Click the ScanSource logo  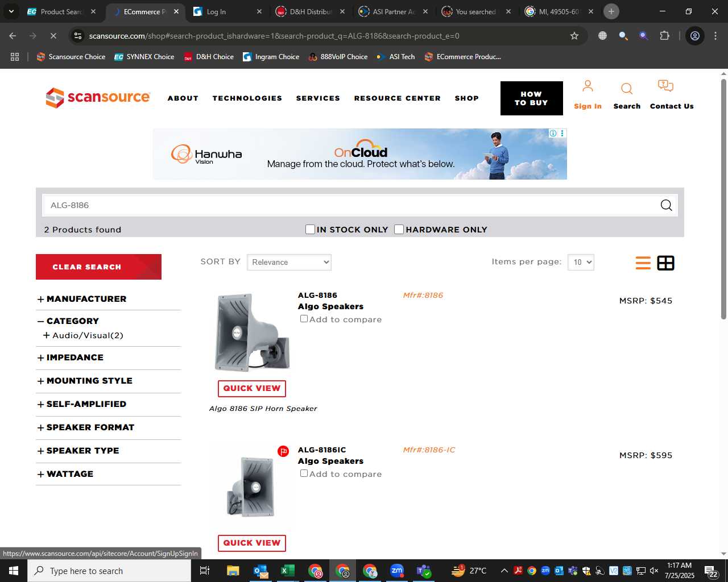click(98, 98)
